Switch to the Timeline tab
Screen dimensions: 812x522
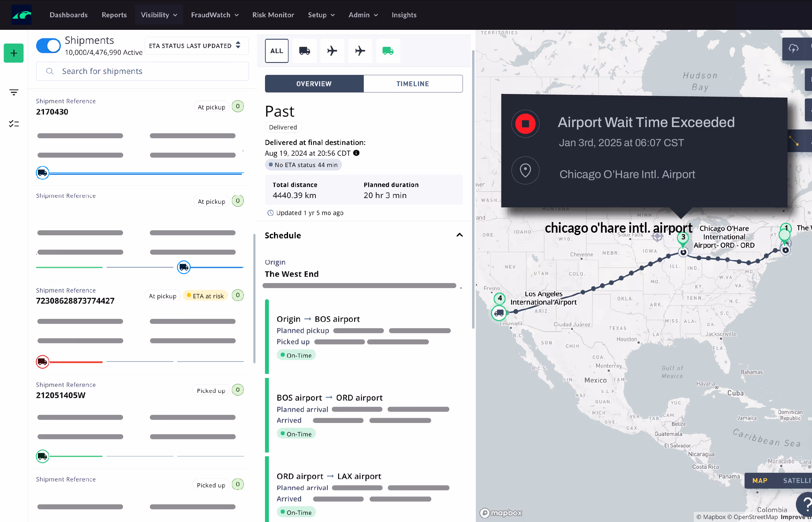[x=413, y=84]
